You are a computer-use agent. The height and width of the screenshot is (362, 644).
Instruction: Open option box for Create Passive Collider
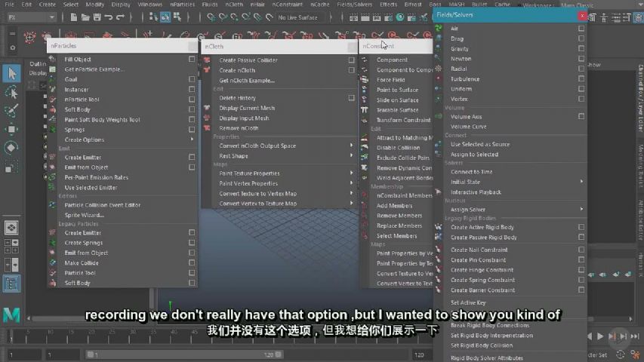352,60
